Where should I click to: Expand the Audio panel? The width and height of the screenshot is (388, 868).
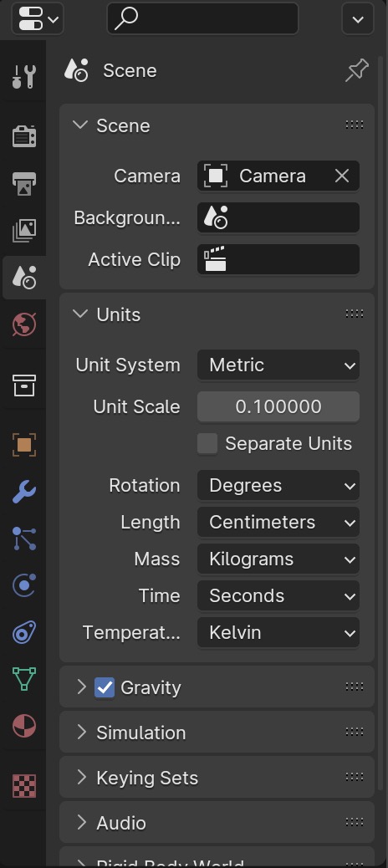point(81,823)
